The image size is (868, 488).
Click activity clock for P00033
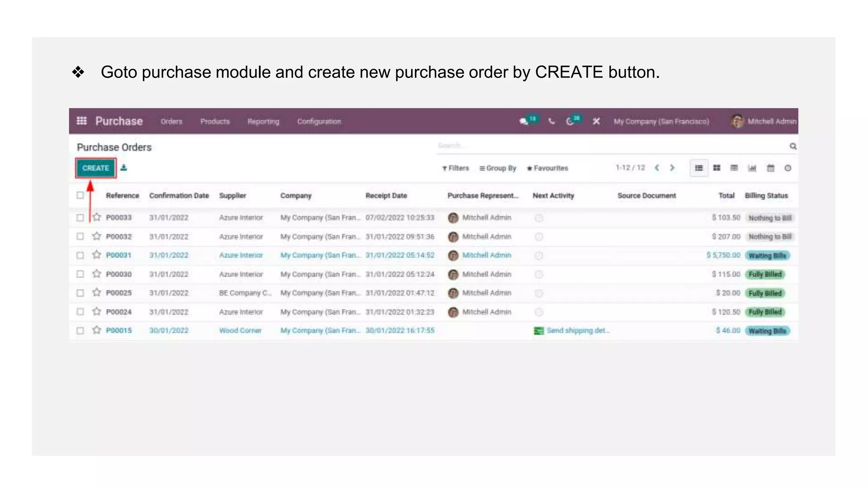539,218
